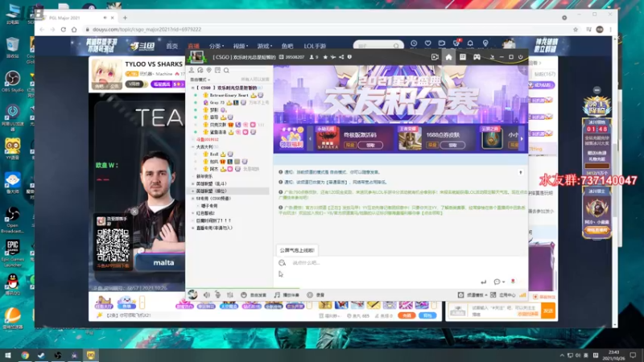644x362 pixels.
Task: Click the video camera icon in YY header
Action: 435,57
